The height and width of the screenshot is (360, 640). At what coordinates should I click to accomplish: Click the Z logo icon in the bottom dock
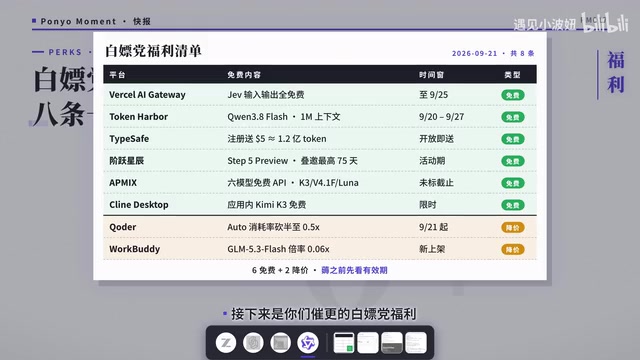pyautogui.click(x=226, y=342)
